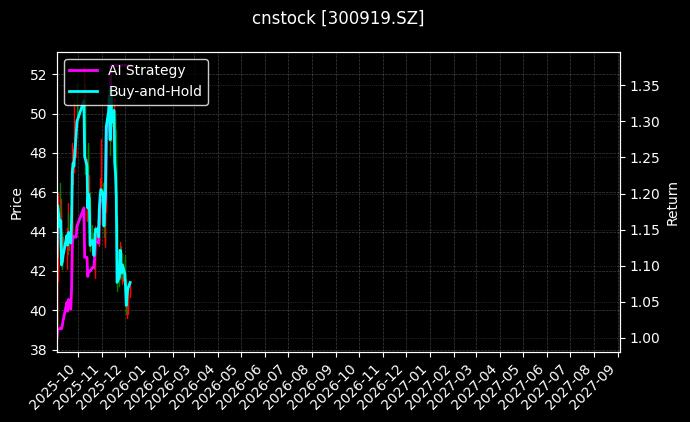Click the 1.15 return tick label
This screenshot has width=690, height=422.
click(645, 231)
